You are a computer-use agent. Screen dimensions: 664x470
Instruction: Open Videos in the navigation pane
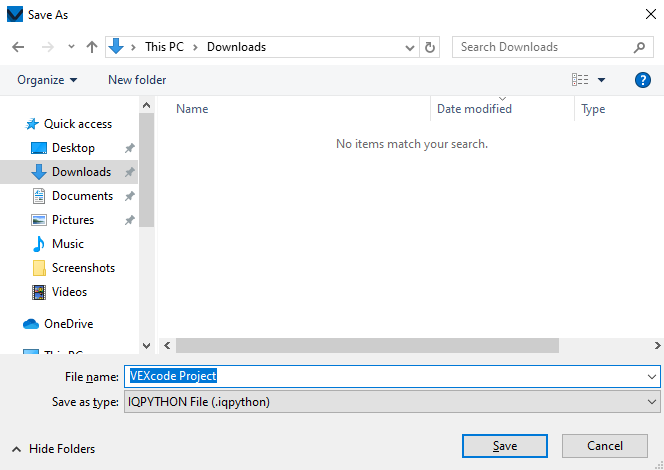click(59, 292)
